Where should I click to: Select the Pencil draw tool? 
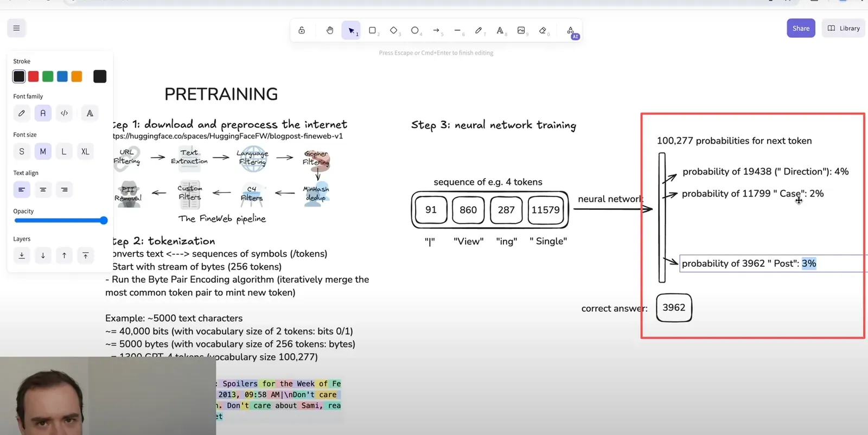[x=478, y=30]
